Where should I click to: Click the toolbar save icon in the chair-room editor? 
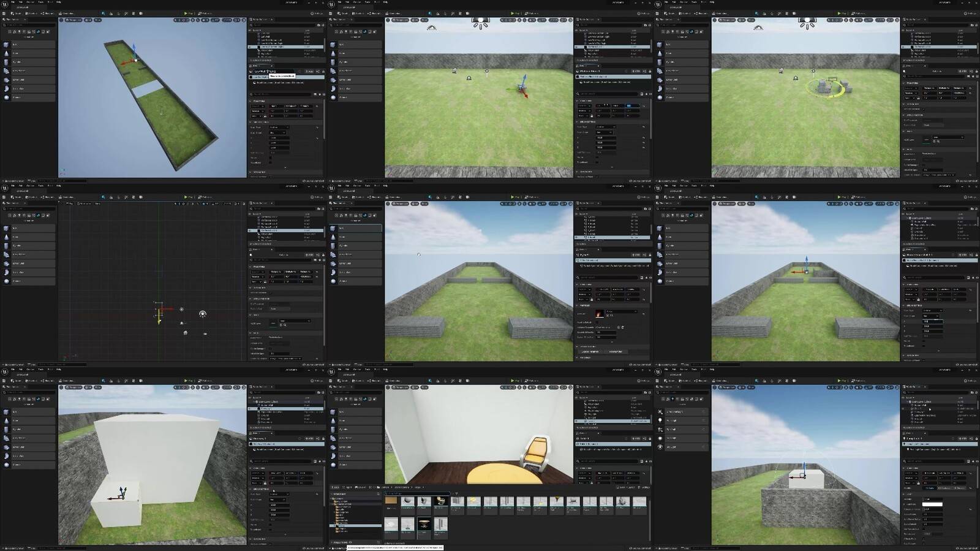(x=331, y=381)
